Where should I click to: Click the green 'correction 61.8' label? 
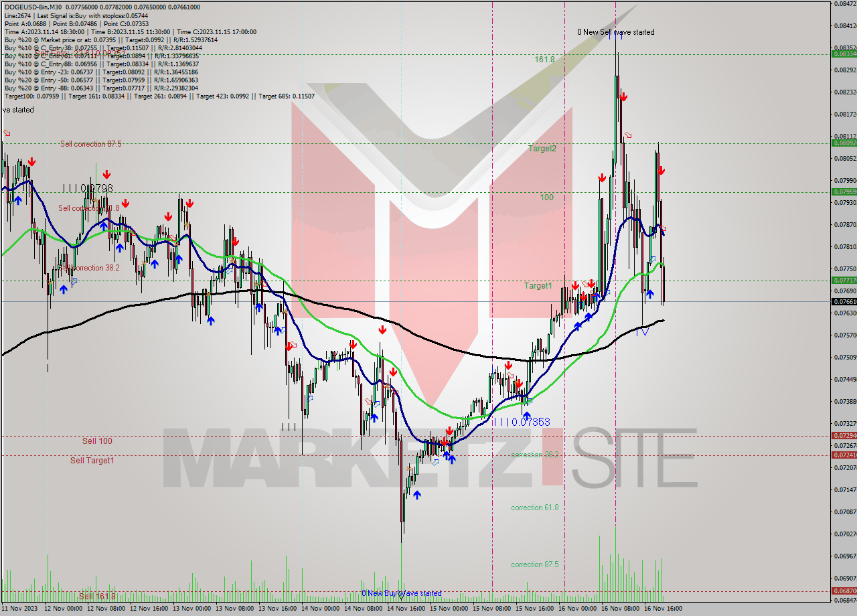535,508
